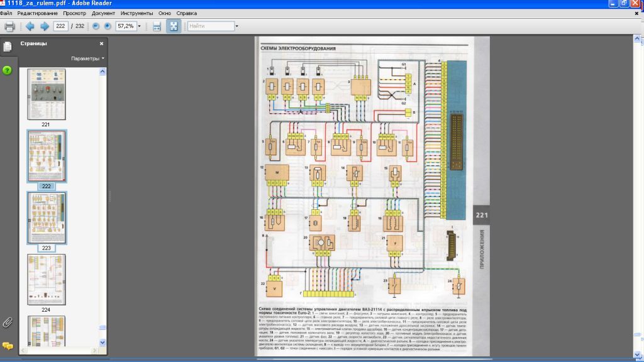Open the Параметры options menu
The image size is (644, 362).
point(87,58)
